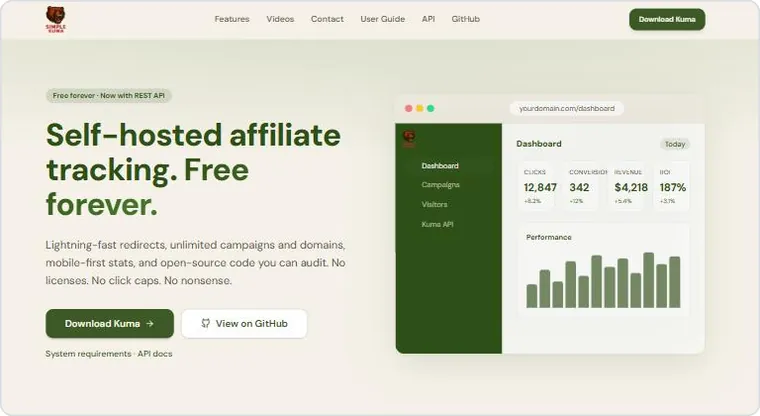Viewport: 760px width, 416px height.
Task: Select Visitors in mockup sidebar
Action: click(x=434, y=205)
